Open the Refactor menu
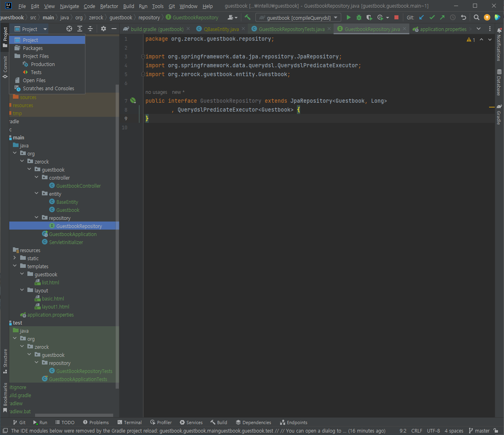Image resolution: width=504 pixels, height=435 pixels. click(109, 6)
